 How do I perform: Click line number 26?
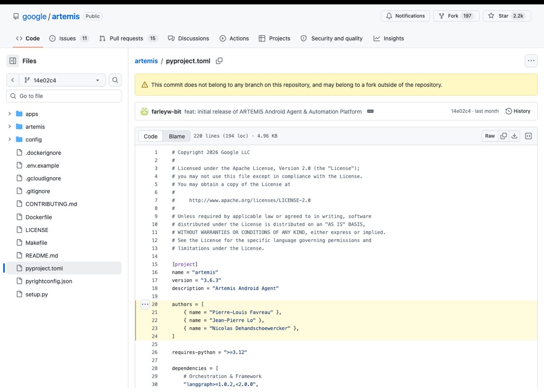pos(155,352)
